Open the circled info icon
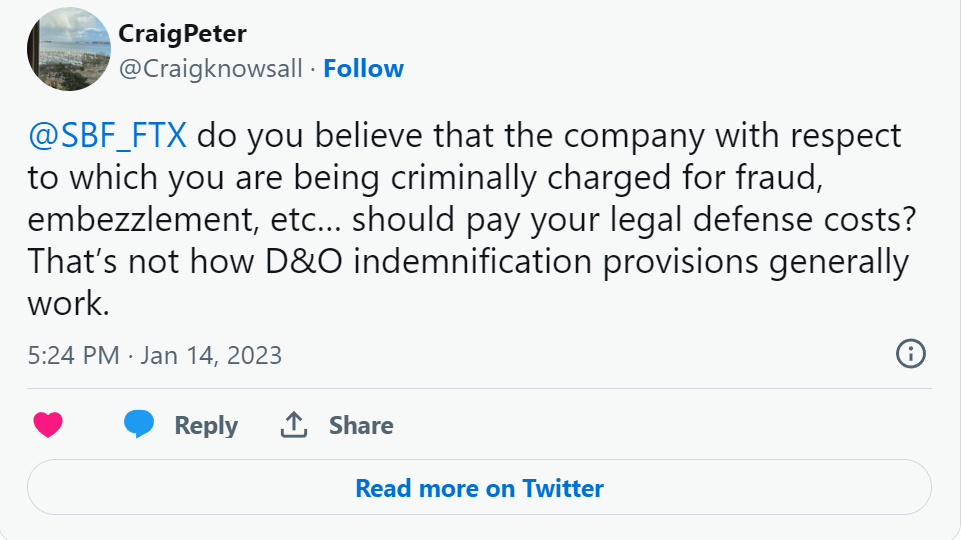 [x=910, y=354]
